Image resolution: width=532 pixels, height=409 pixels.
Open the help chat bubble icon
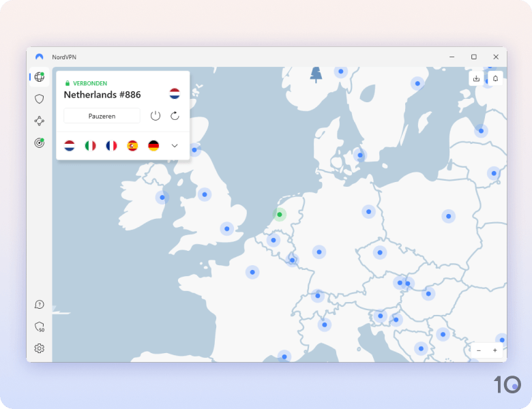40,305
